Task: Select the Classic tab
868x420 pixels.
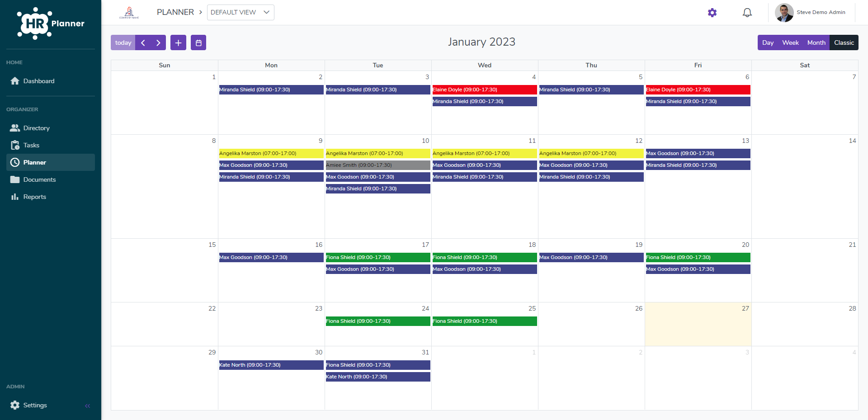Action: (844, 42)
